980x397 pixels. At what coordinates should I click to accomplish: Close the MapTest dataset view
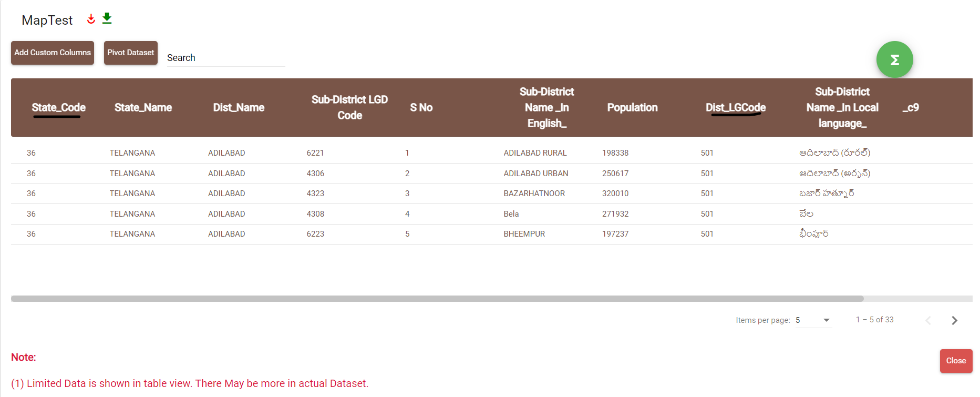(x=956, y=361)
